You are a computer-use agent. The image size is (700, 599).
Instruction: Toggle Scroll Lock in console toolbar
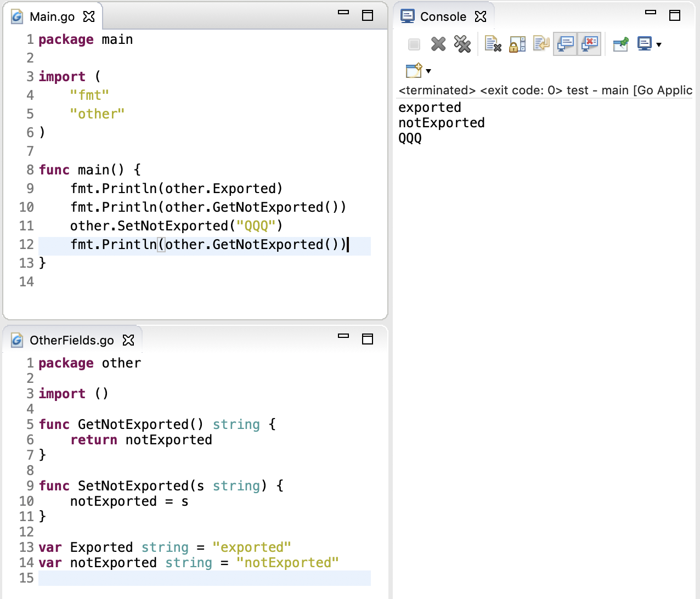pos(517,44)
